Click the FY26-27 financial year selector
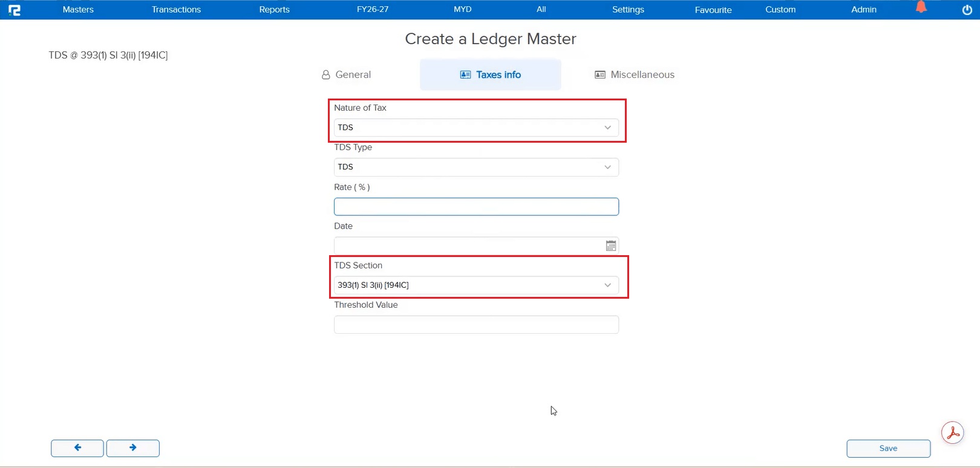This screenshot has height=468, width=980. pos(373,10)
